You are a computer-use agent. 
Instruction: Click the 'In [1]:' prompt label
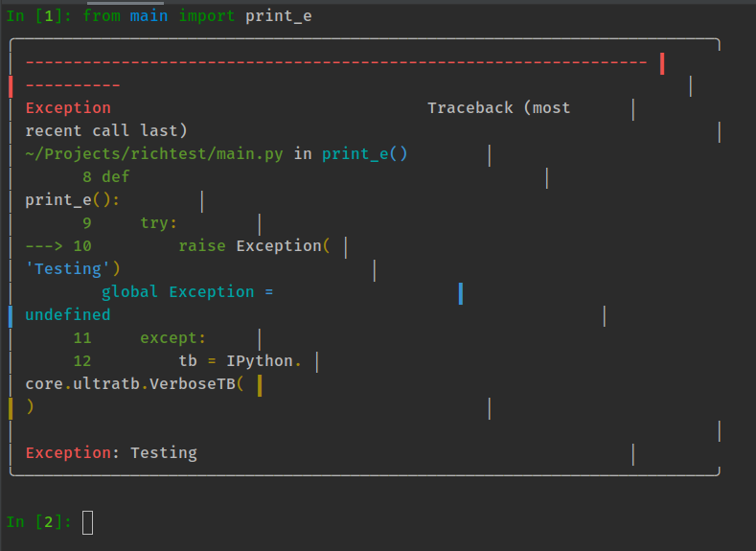point(38,16)
